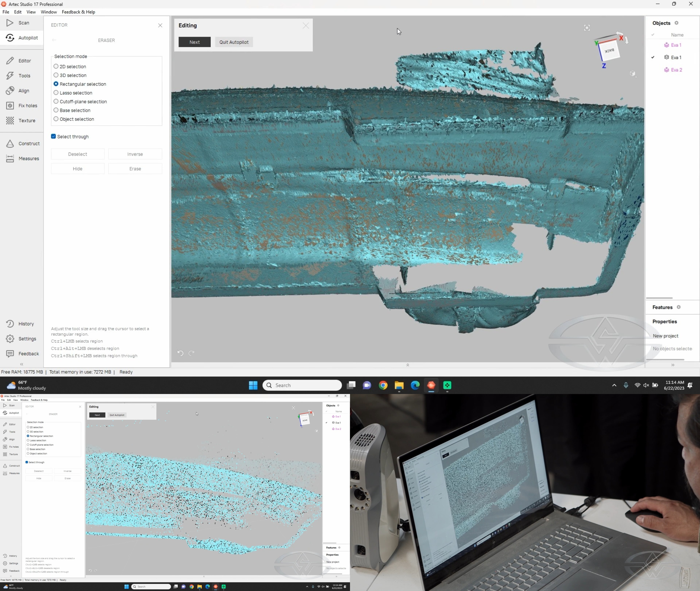
Task: Open the View menu
Action: pyautogui.click(x=31, y=12)
